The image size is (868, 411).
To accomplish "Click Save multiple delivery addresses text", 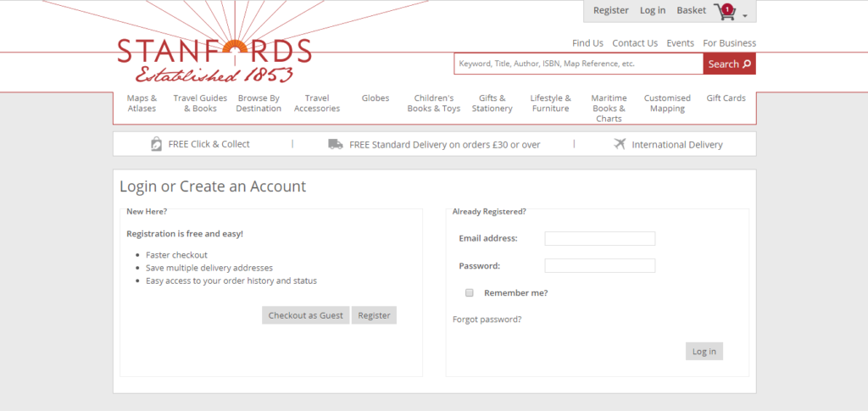I will (x=209, y=268).
